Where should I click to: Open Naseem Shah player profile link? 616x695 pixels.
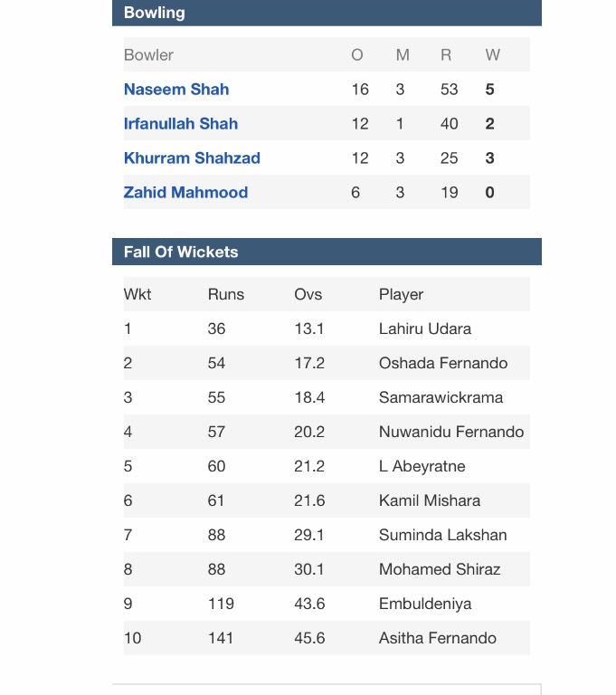176,89
